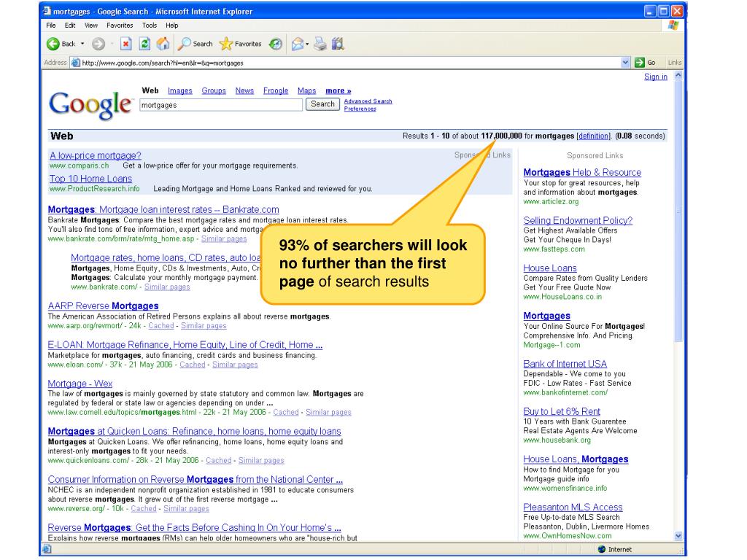Viewport: 747px width, 560px height.
Task: Open the History icon in toolbar
Action: [x=275, y=44]
